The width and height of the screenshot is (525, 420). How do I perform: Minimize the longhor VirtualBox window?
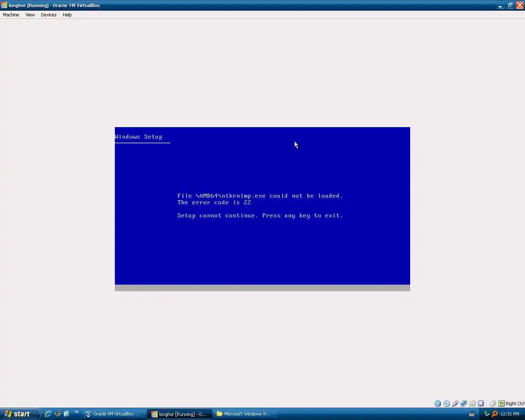point(500,5)
